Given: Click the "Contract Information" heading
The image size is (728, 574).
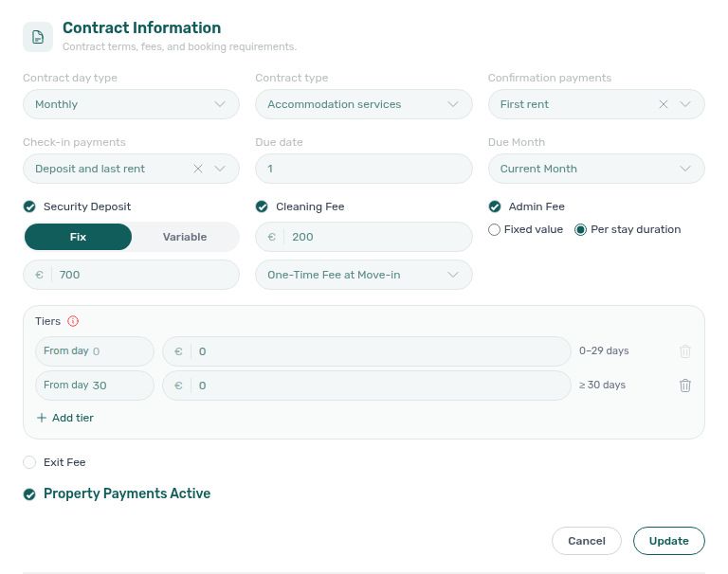Looking at the screenshot, I should pos(141,27).
